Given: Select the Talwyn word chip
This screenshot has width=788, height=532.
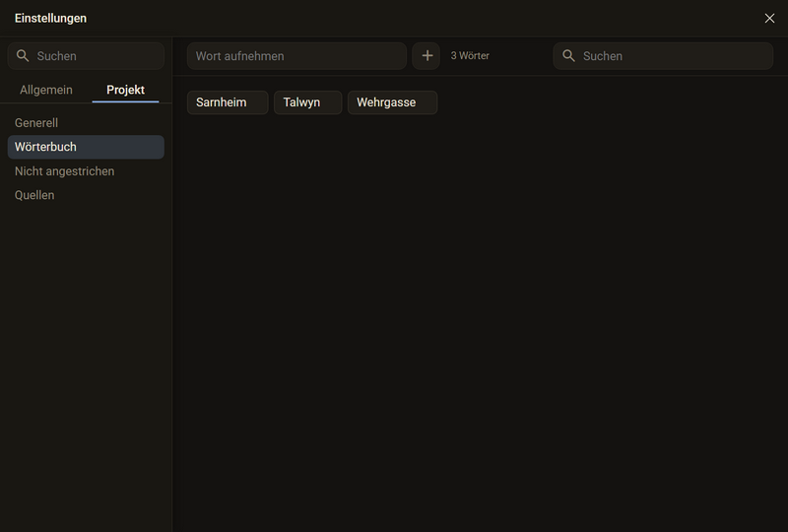Looking at the screenshot, I should click(x=308, y=102).
